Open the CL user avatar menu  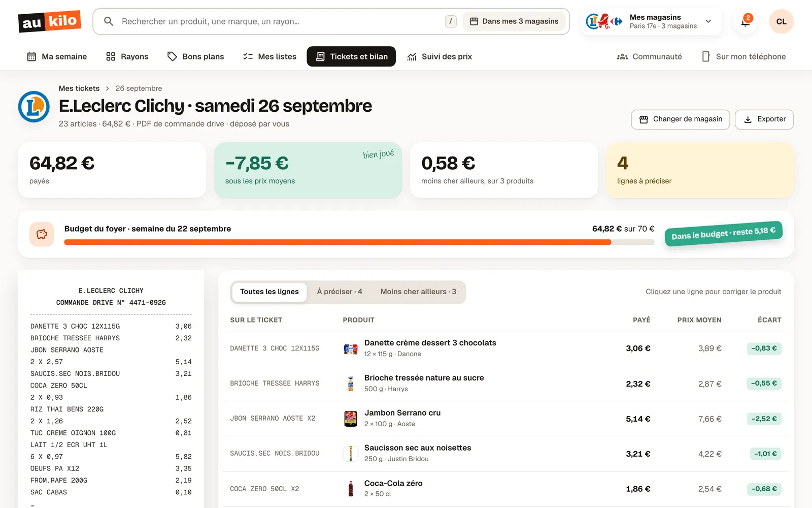(x=781, y=21)
